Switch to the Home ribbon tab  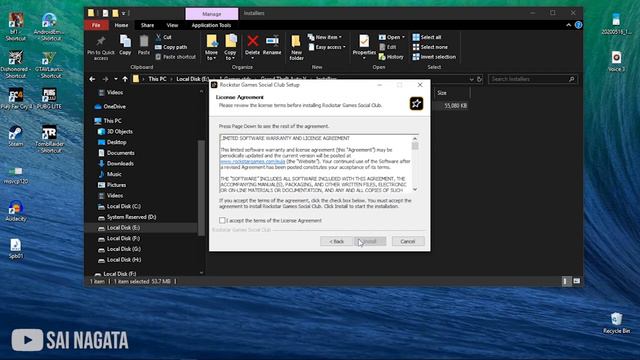pyautogui.click(x=121, y=25)
